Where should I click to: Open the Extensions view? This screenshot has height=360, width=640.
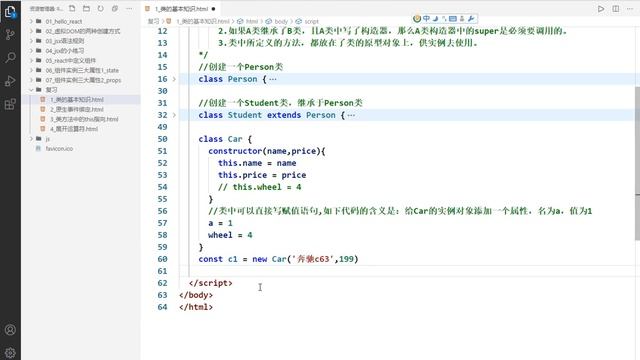pos(10,104)
